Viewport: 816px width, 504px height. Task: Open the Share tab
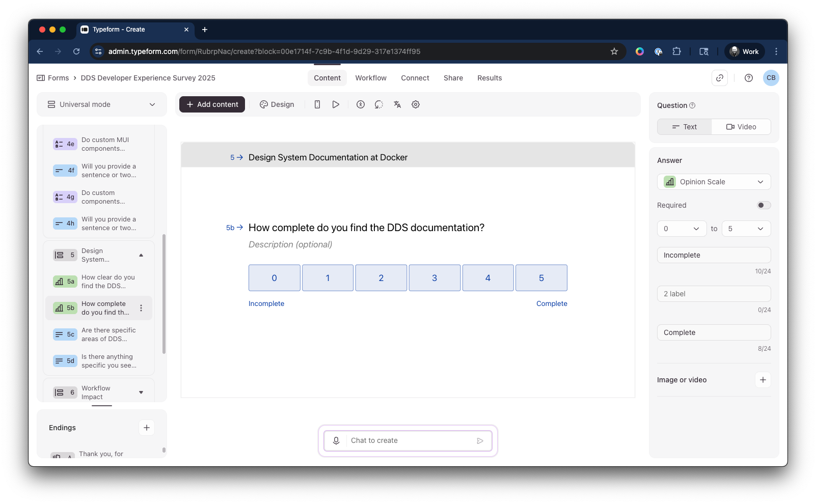pos(453,78)
